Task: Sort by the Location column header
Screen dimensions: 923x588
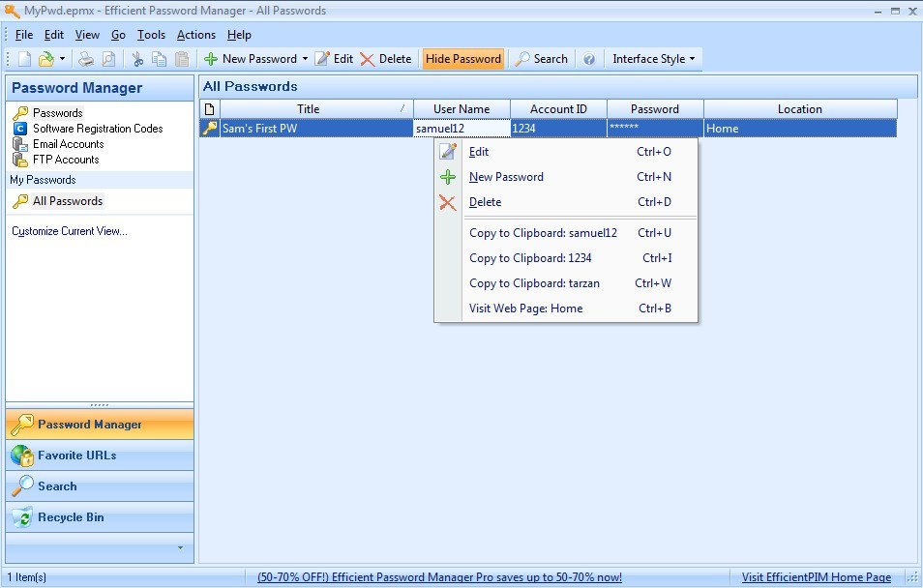Action: [800, 109]
